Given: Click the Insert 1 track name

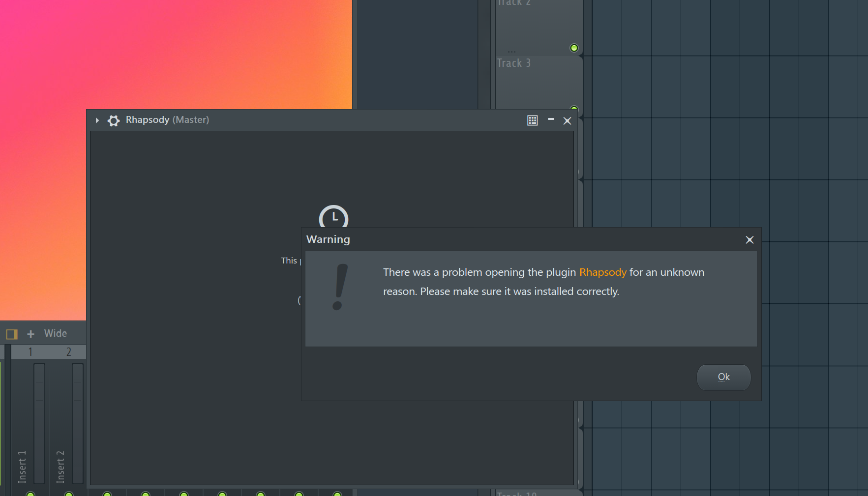Looking at the screenshot, I should [x=22, y=467].
